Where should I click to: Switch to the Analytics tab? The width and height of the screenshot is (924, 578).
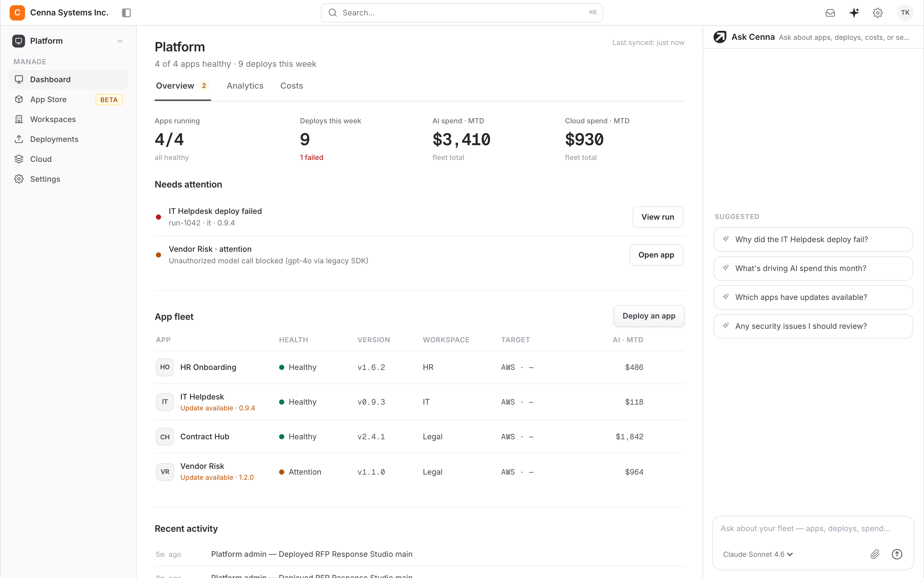tap(245, 86)
